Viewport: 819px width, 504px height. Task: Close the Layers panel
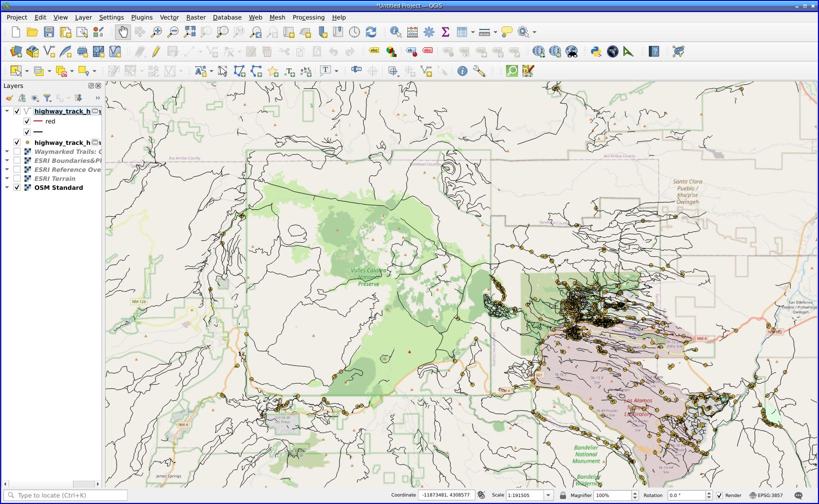98,86
